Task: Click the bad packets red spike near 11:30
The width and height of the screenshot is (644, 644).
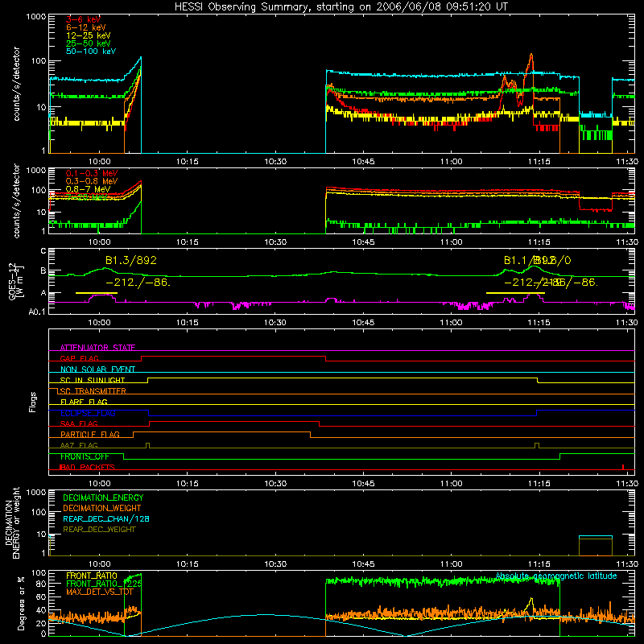Action: (623, 467)
